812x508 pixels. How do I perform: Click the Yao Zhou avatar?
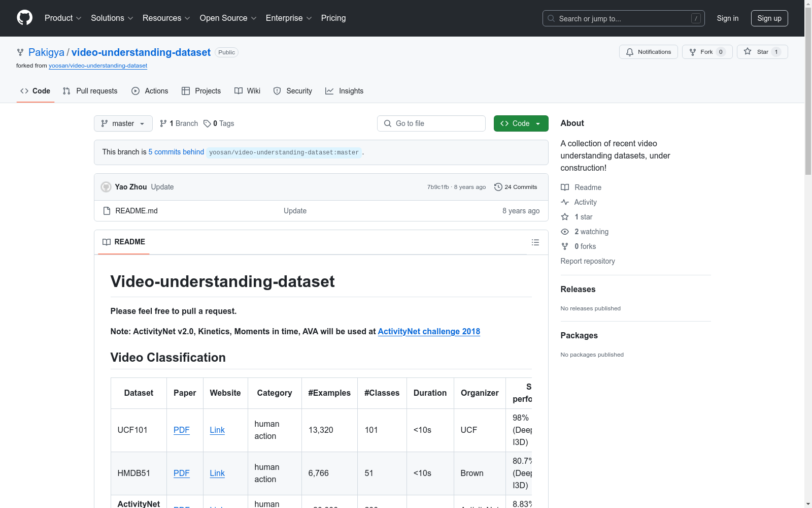(x=106, y=187)
